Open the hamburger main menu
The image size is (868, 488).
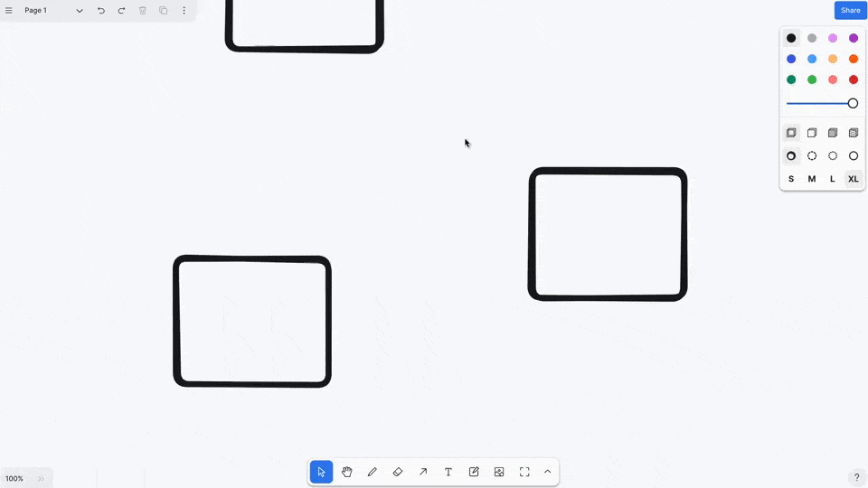(8, 11)
